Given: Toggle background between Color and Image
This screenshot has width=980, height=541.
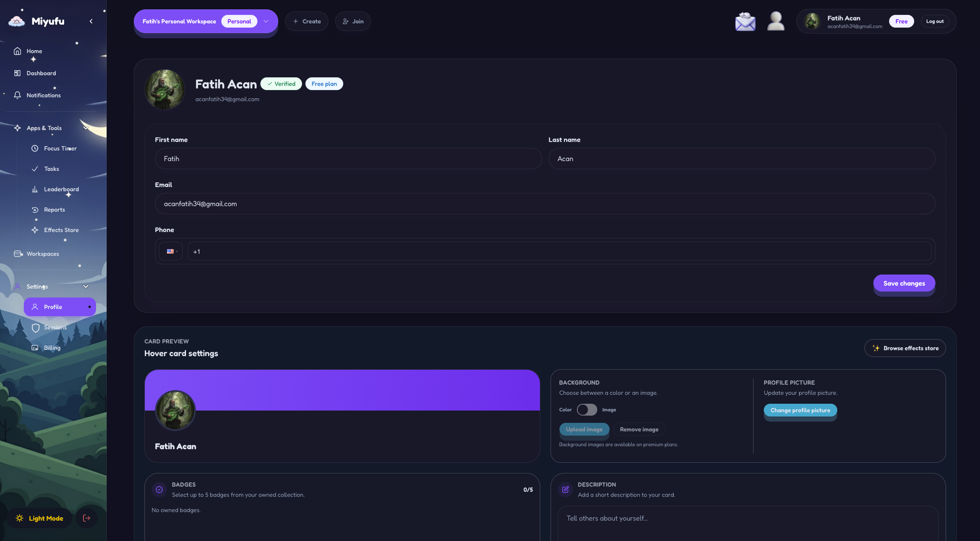Looking at the screenshot, I should click(x=587, y=410).
